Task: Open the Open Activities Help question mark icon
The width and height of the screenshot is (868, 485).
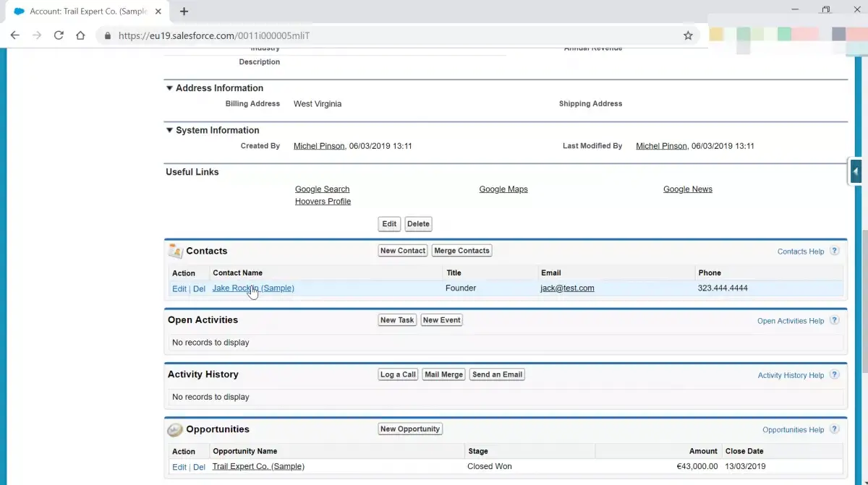Action: 834,320
